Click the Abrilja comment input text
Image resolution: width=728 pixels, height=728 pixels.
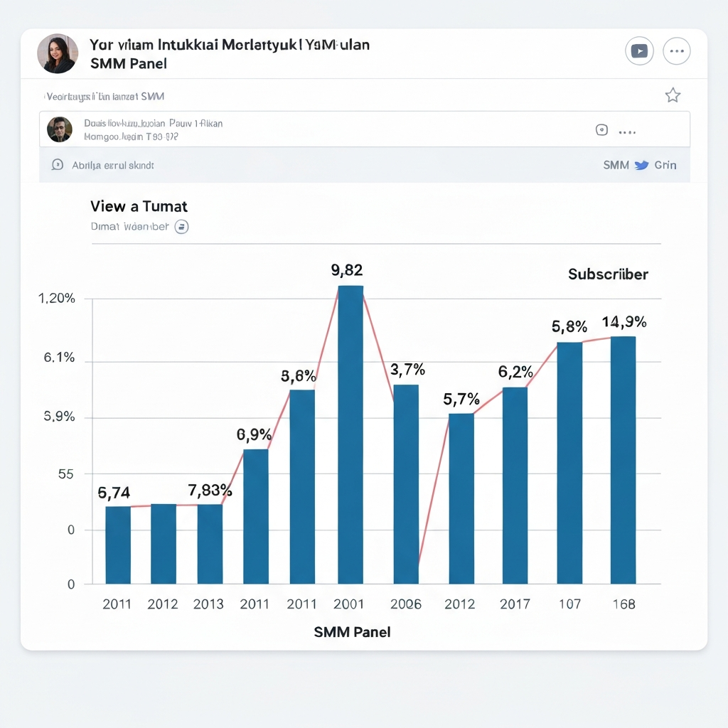pyautogui.click(x=113, y=165)
